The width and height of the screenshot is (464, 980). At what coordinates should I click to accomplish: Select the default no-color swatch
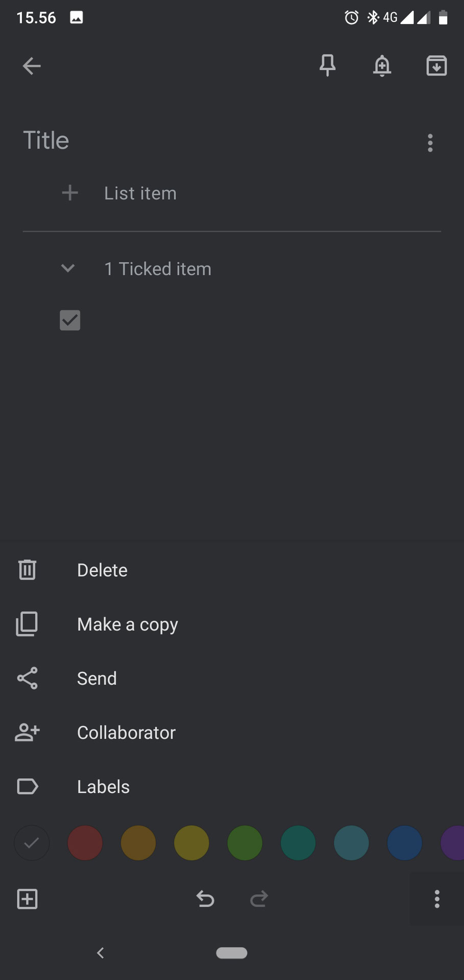32,843
